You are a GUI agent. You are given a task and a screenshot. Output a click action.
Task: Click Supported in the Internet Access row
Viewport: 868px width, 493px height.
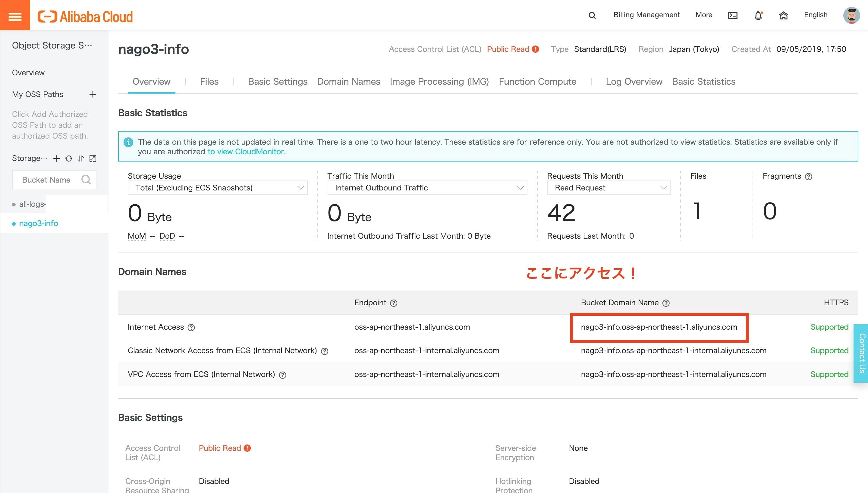click(829, 327)
